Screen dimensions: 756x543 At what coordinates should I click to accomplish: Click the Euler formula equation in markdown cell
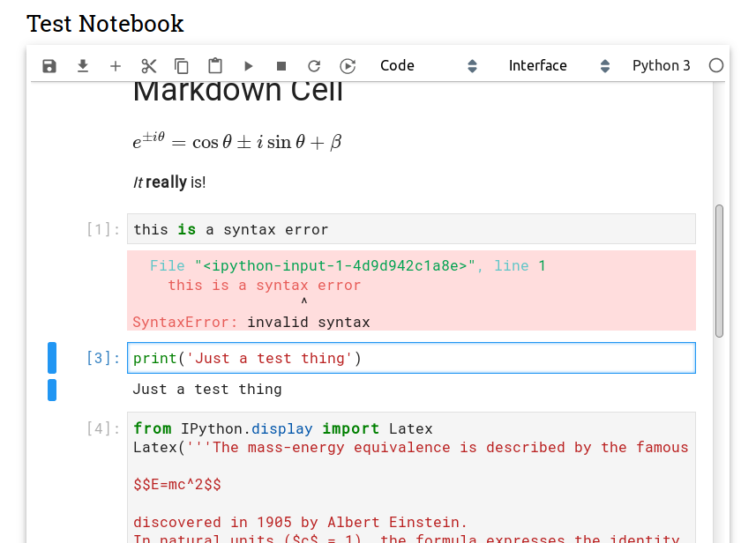237,142
